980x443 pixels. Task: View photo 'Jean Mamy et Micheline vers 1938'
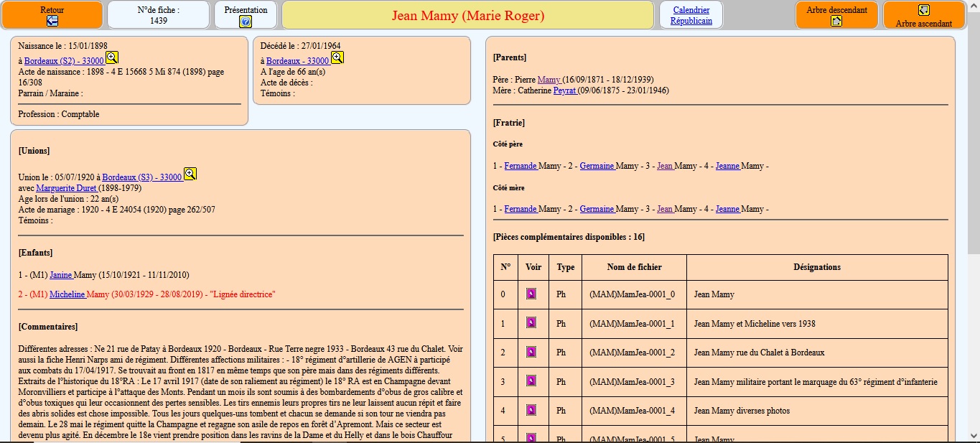[x=531, y=323]
